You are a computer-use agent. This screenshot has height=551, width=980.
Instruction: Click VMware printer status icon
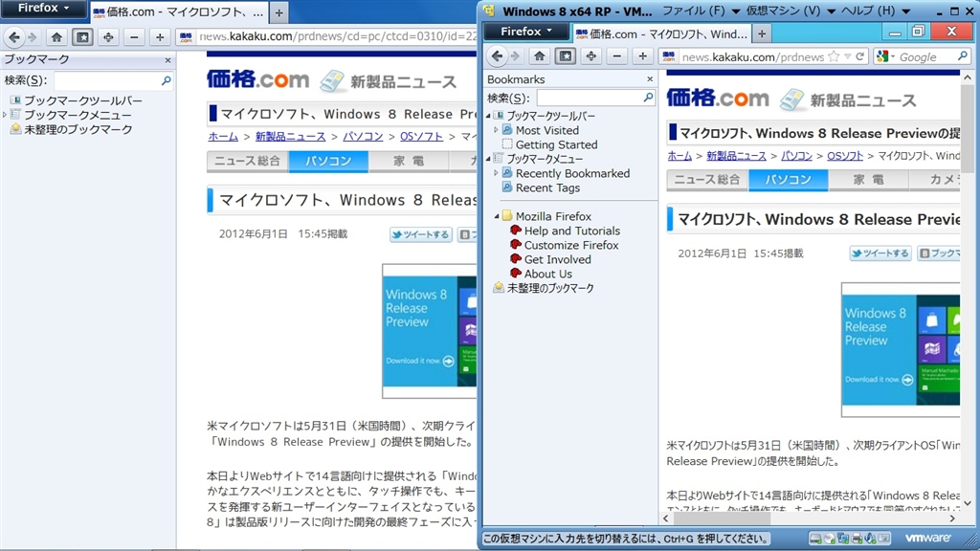click(857, 539)
